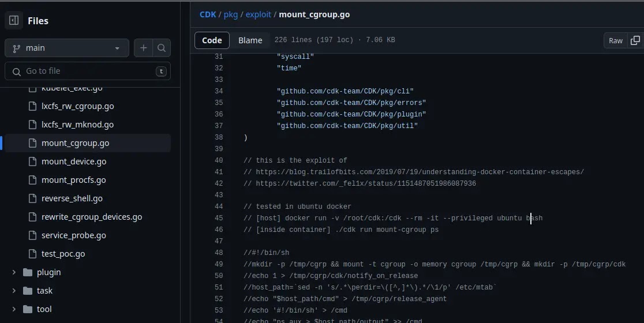This screenshot has height=323, width=644.
Task: Go to pkg breadcrumb folder
Action: point(231,14)
